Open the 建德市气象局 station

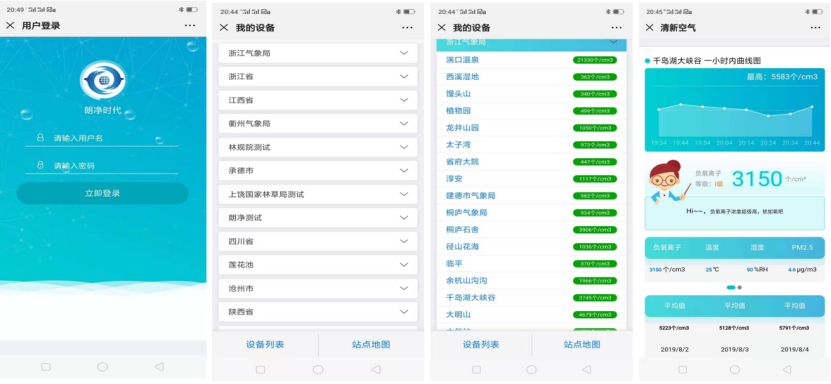click(x=531, y=195)
